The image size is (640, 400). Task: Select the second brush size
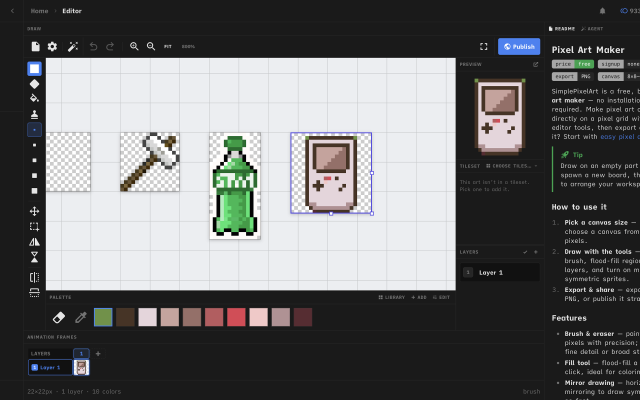point(34,145)
